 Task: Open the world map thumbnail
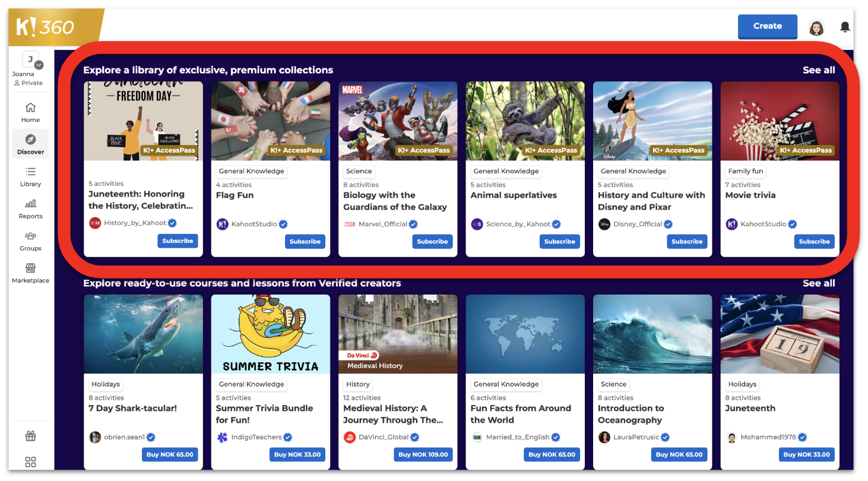tap(525, 334)
